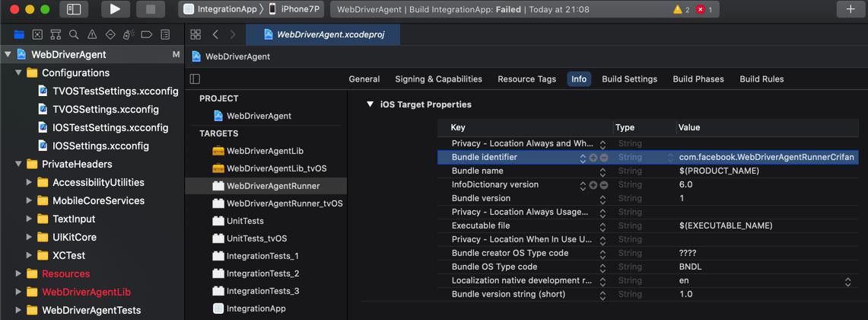Open the Build Phases tab
The width and height of the screenshot is (868, 320).
coord(698,79)
